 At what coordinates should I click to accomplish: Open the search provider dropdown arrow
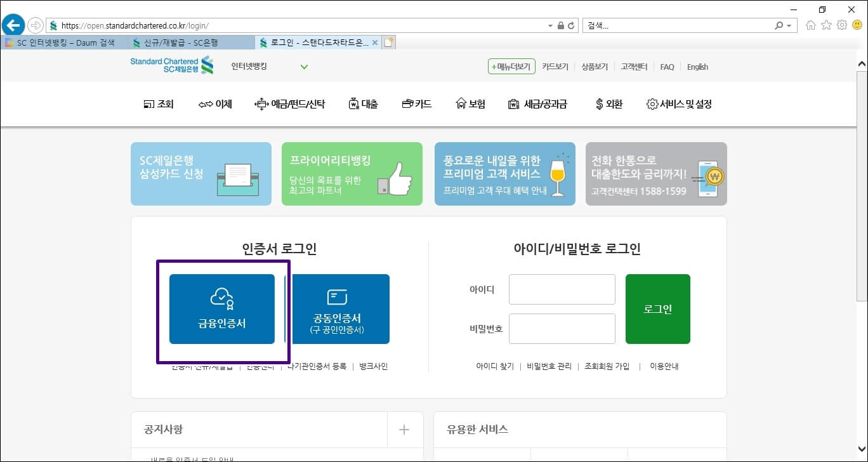789,26
